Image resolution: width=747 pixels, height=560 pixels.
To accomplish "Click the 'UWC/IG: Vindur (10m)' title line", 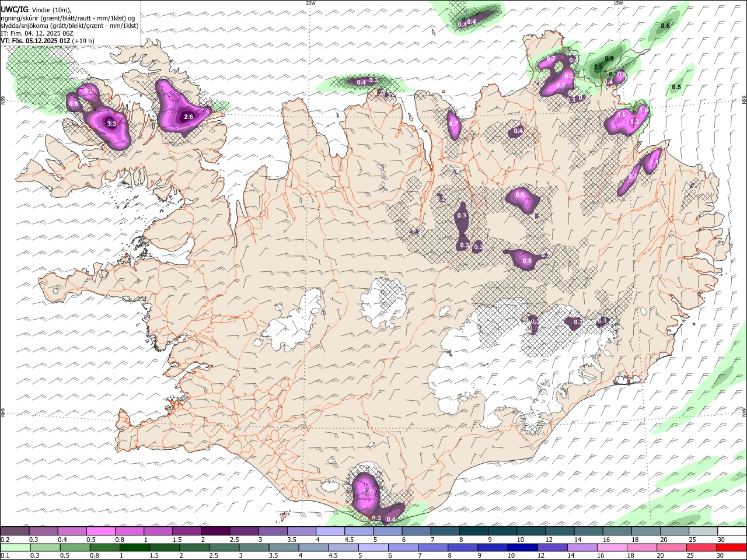I will 37,9.
